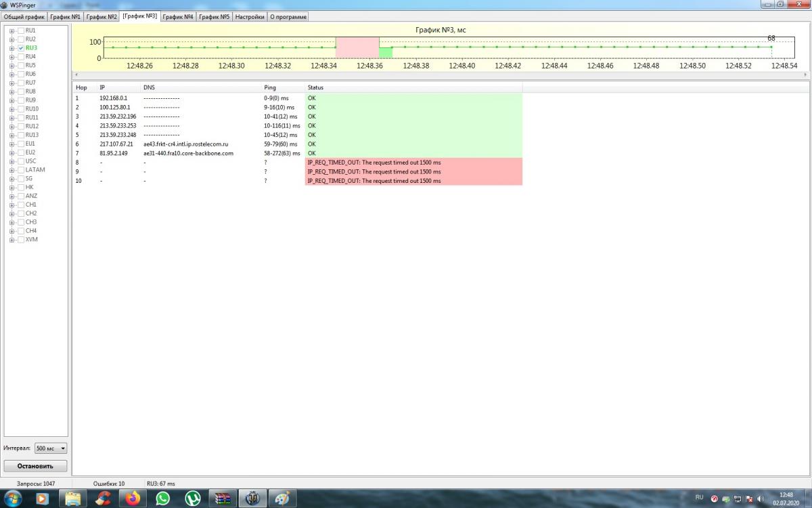Enable the HK server checkbox
Screen dimensions: 812x508
(21, 187)
